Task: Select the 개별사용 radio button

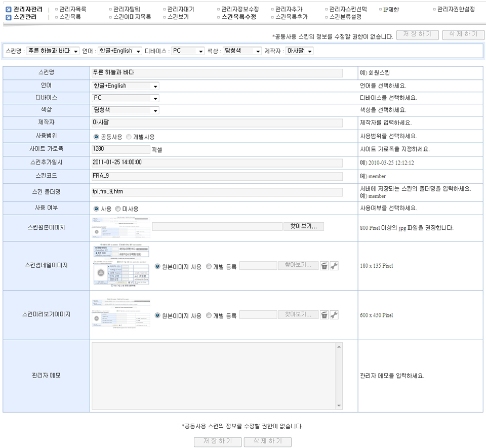Action: tap(129, 137)
